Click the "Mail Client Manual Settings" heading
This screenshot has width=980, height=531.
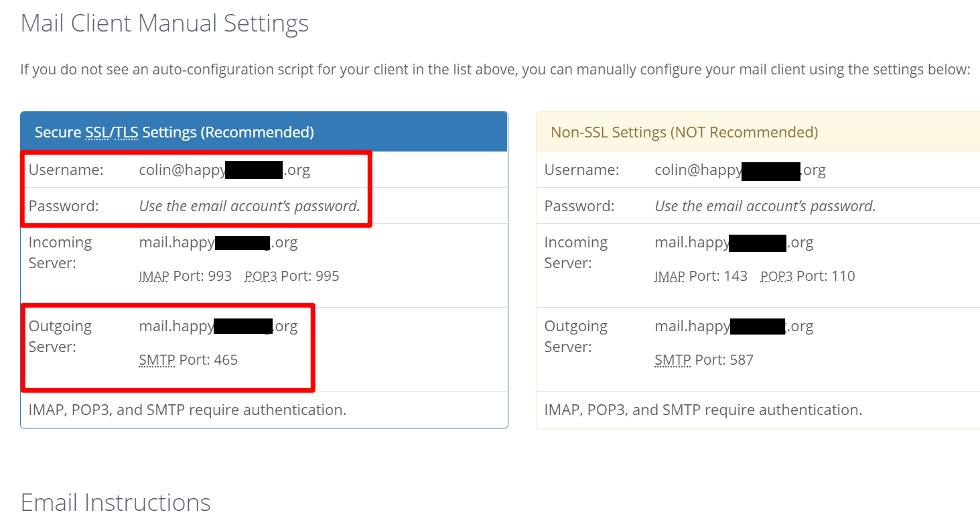165,23
